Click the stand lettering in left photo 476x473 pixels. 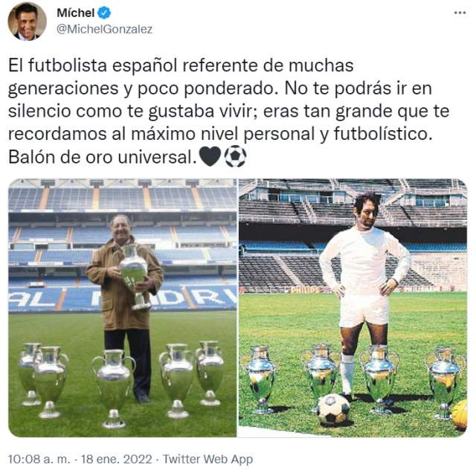[122, 299]
